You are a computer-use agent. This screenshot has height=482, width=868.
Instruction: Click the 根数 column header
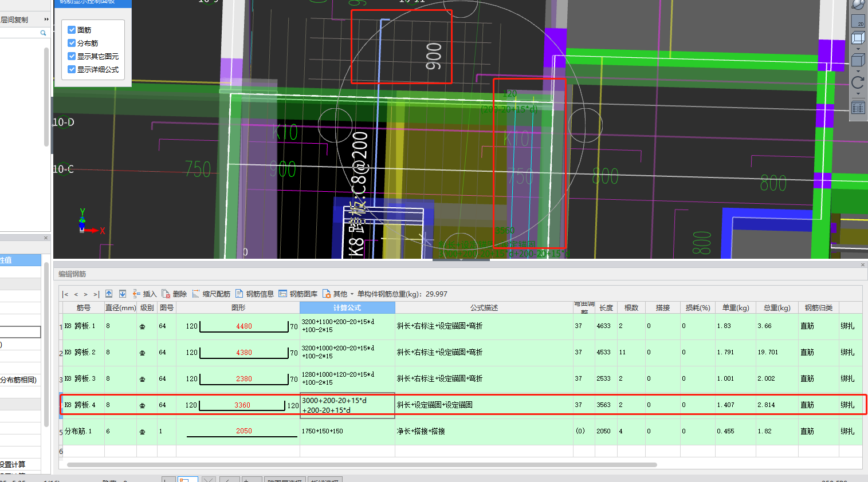[x=631, y=307]
